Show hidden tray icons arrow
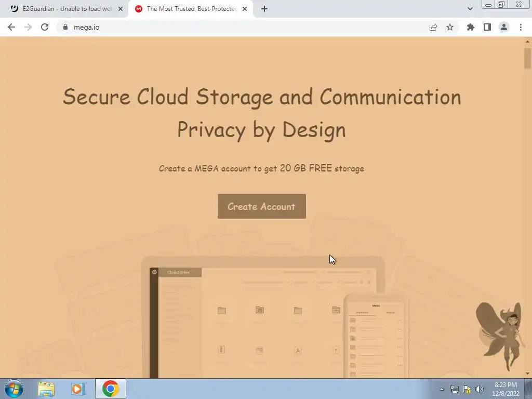This screenshot has height=399, width=532. pos(442,389)
